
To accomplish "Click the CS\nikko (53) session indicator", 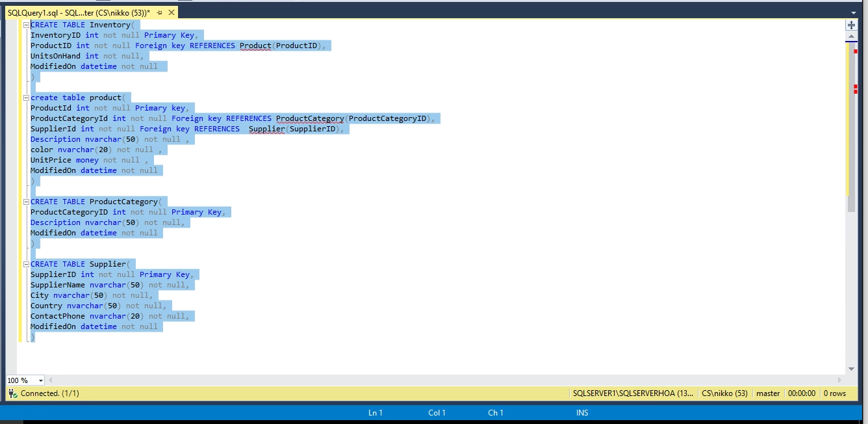I will [725, 393].
